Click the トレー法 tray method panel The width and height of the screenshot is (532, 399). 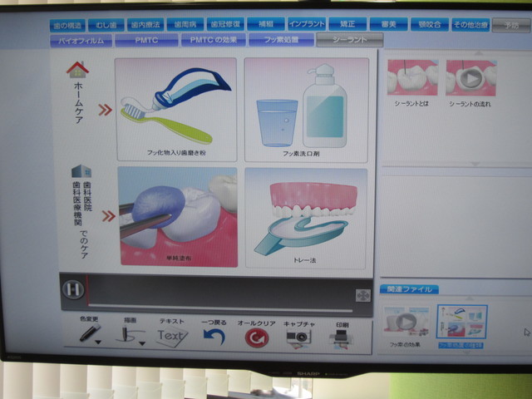pos(306,218)
